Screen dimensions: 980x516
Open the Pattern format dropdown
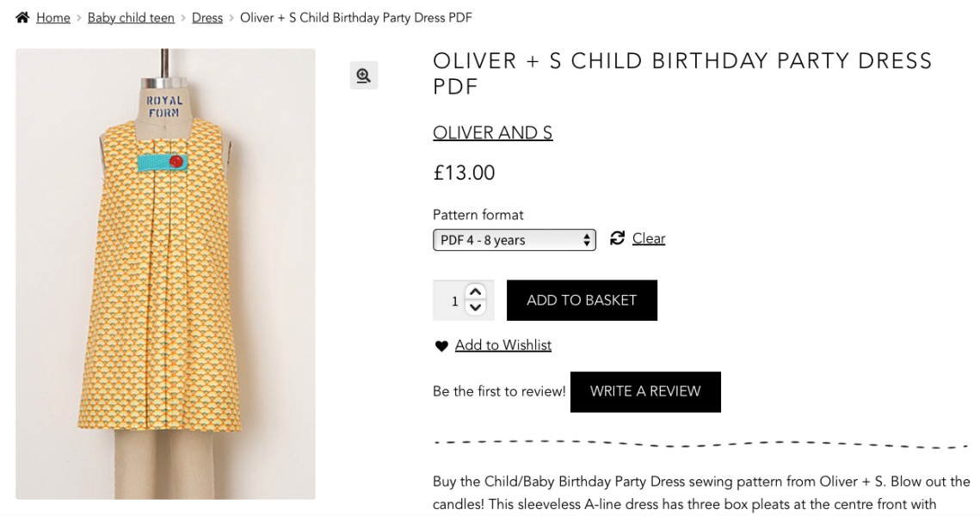(x=514, y=240)
